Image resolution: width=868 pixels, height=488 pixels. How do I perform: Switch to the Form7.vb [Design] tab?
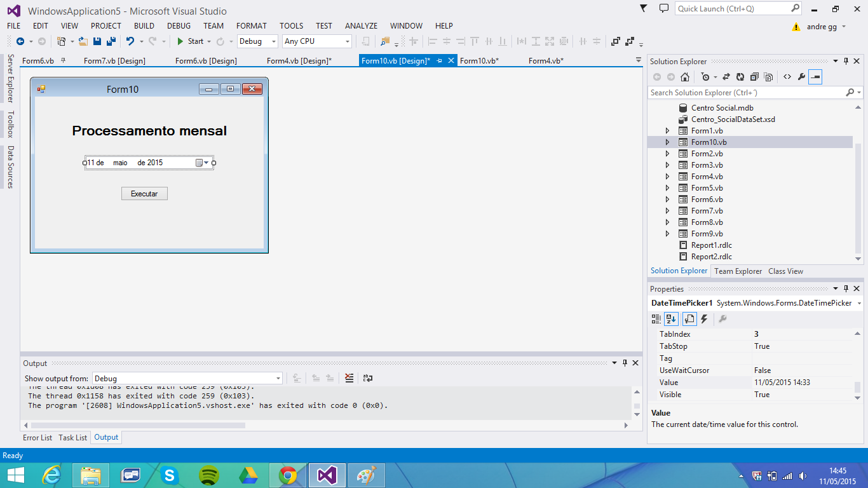point(114,61)
